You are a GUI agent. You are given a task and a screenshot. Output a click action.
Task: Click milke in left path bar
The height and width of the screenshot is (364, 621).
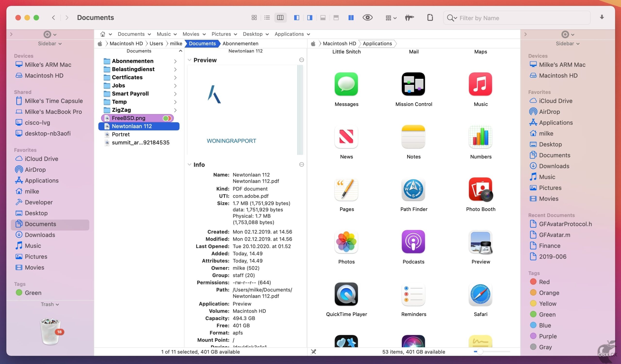pos(176,44)
